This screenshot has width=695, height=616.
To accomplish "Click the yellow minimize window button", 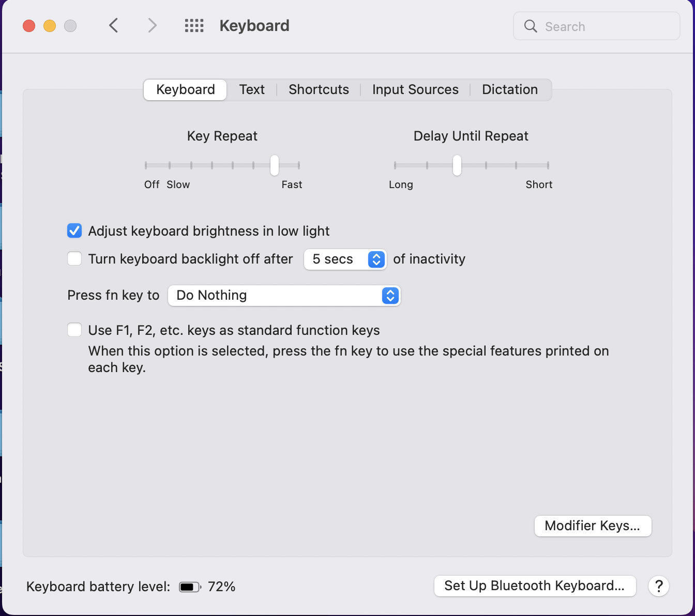I will tap(50, 26).
